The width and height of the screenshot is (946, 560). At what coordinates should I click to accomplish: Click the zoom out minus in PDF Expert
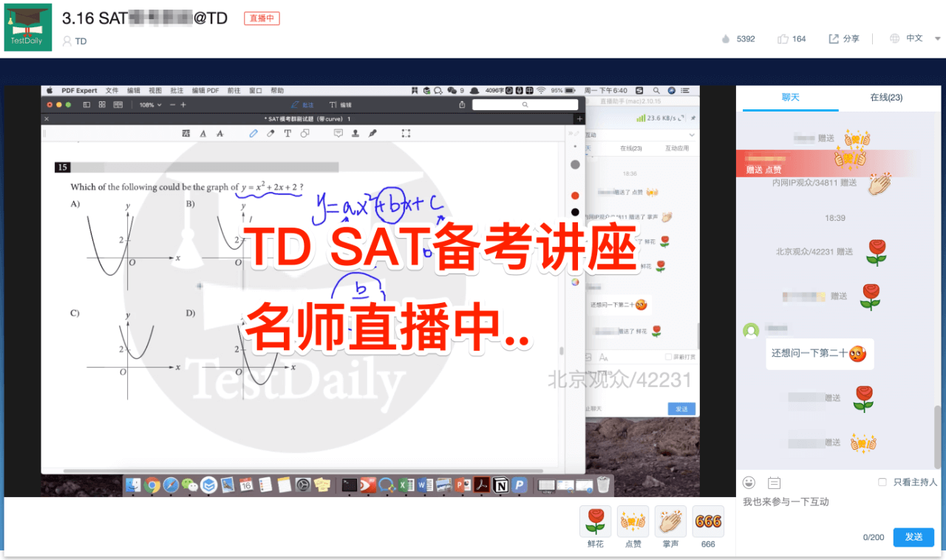tap(173, 105)
